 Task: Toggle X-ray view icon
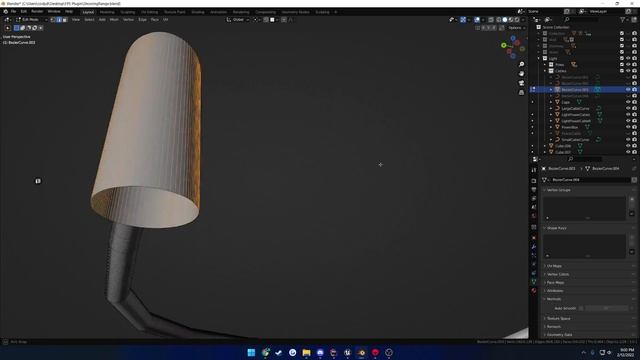[x=491, y=20]
